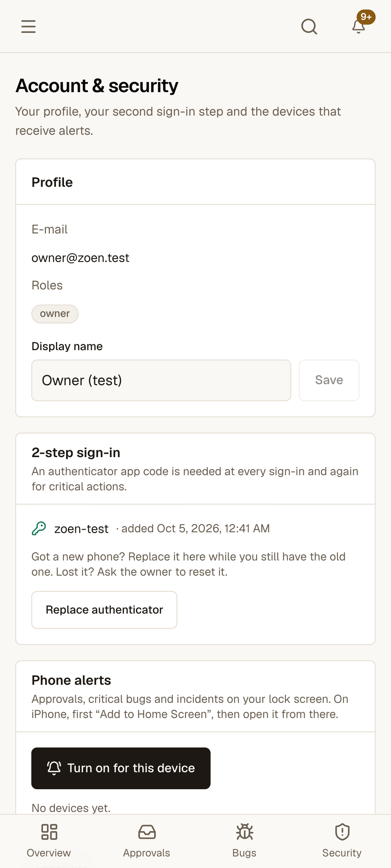The image size is (391, 868).
Task: Tap the Security shield icon
Action: coord(342,832)
